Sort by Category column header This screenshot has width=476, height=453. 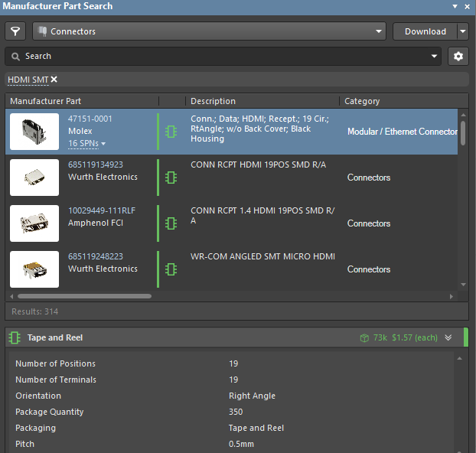pyautogui.click(x=362, y=101)
